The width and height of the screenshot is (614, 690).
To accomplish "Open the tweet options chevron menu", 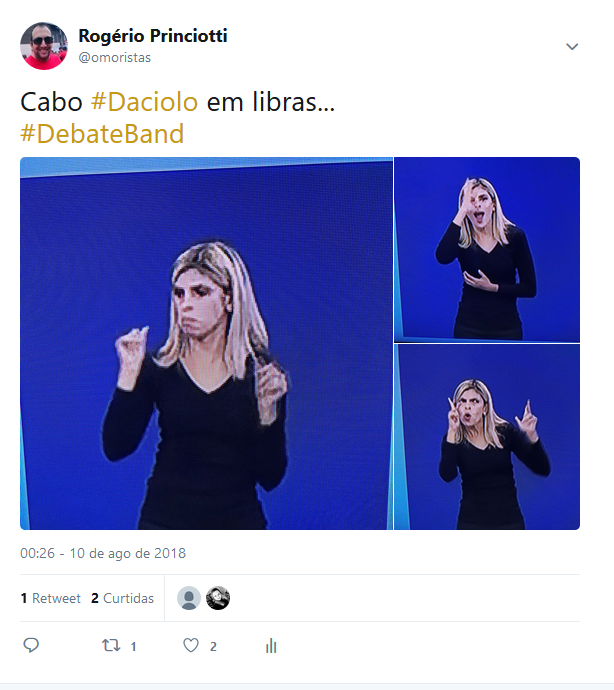I will (572, 46).
